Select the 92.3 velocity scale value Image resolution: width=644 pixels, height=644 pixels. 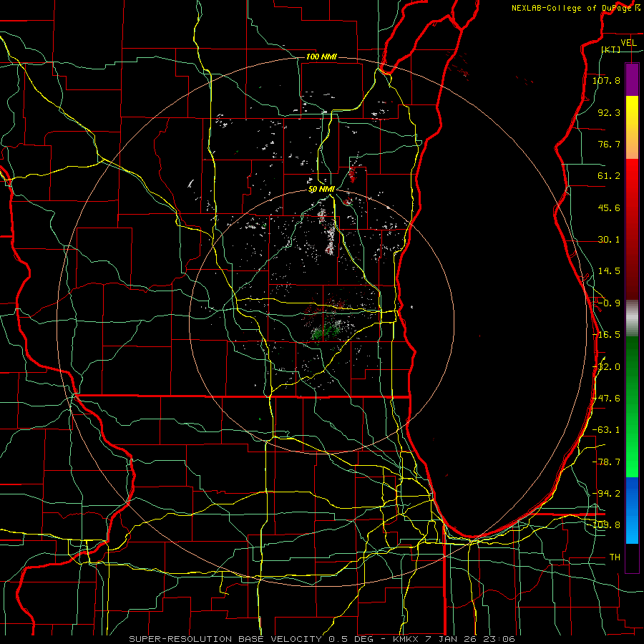click(609, 112)
